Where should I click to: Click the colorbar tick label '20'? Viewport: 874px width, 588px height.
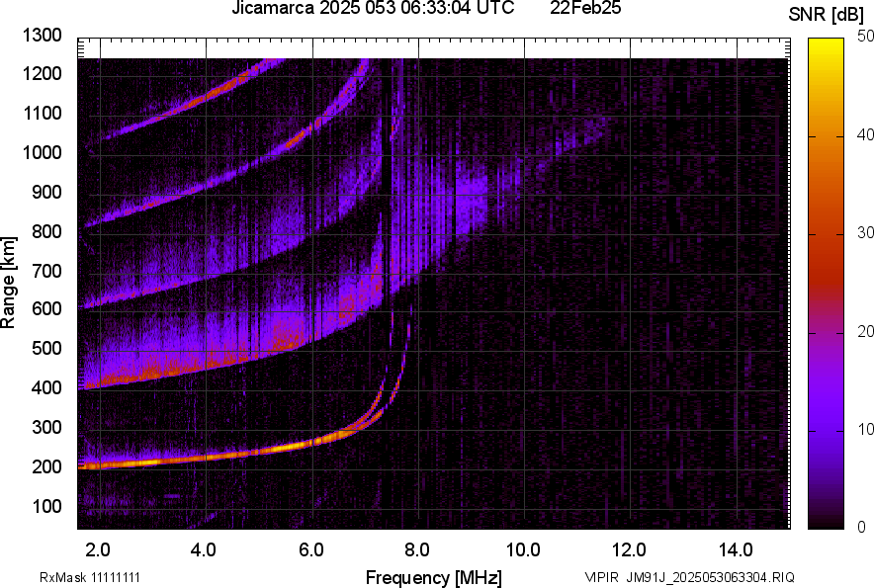click(x=865, y=331)
